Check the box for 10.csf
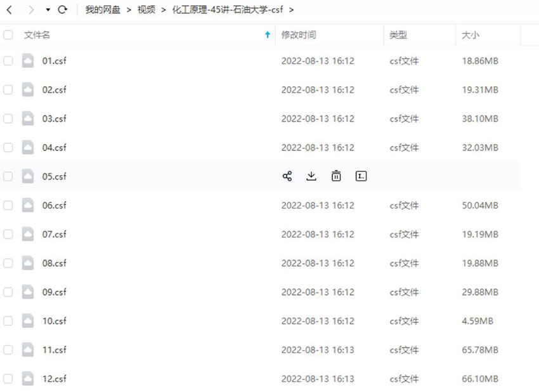Viewport: 539px width, 392px height. tap(8, 321)
